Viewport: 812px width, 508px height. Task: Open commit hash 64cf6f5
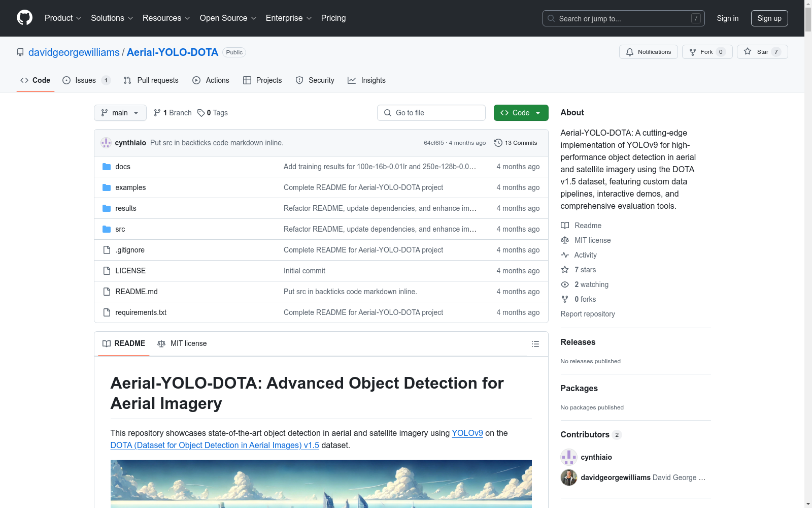point(434,143)
